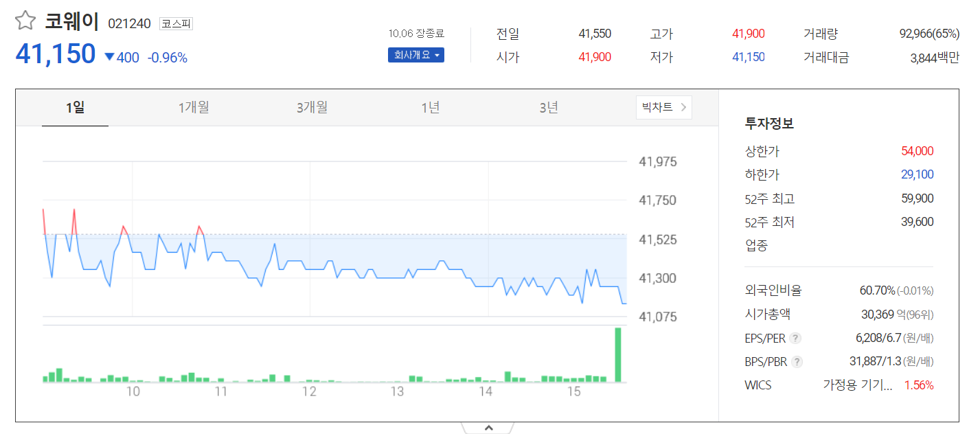Click the current price 41,150
Viewport: 980px width, 434px height.
(56, 54)
